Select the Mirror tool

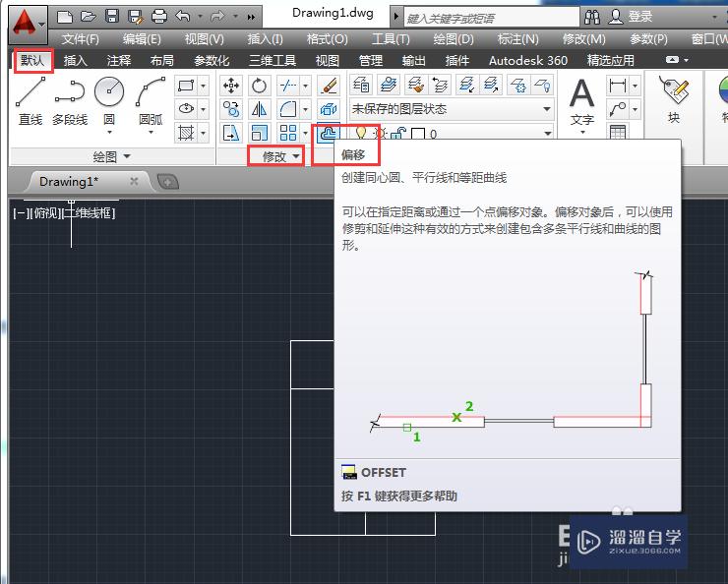[259, 109]
